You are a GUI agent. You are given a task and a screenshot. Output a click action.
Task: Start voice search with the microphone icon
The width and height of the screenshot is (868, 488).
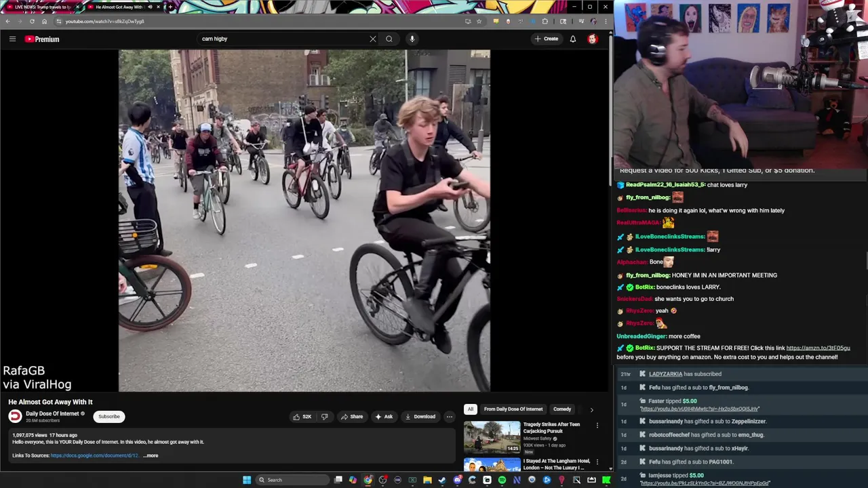tap(412, 39)
